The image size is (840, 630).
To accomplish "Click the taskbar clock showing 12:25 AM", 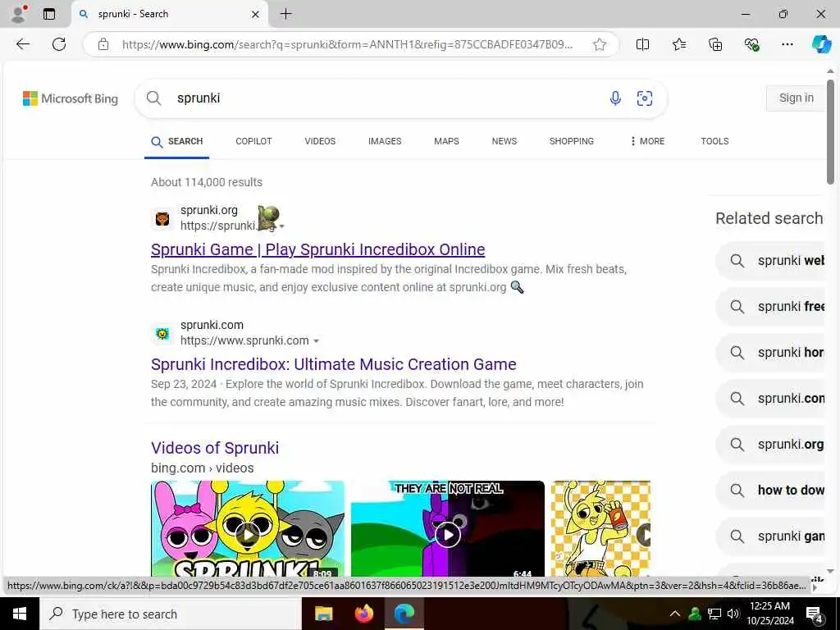I will coord(769,614).
